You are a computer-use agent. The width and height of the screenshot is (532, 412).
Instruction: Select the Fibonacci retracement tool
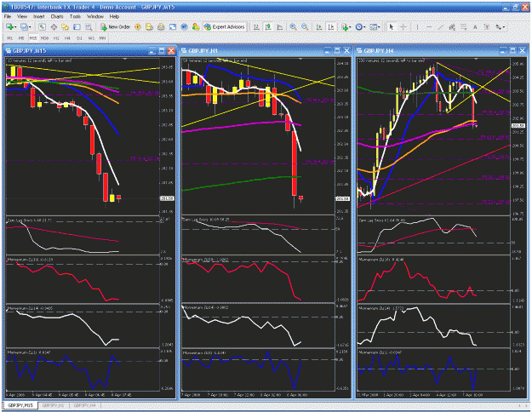pyautogui.click(x=463, y=26)
